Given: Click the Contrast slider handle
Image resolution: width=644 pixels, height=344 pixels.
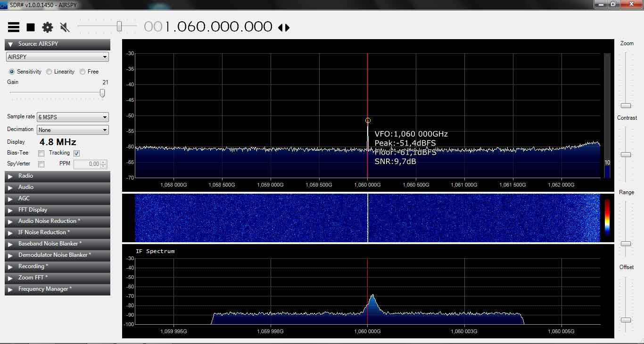Looking at the screenshot, I should tap(626, 155).
